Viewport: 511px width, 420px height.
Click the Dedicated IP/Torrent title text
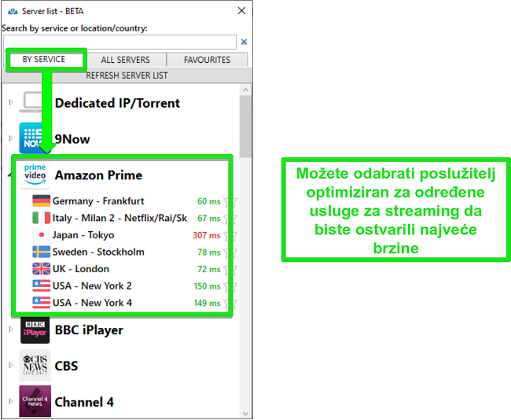tap(117, 103)
